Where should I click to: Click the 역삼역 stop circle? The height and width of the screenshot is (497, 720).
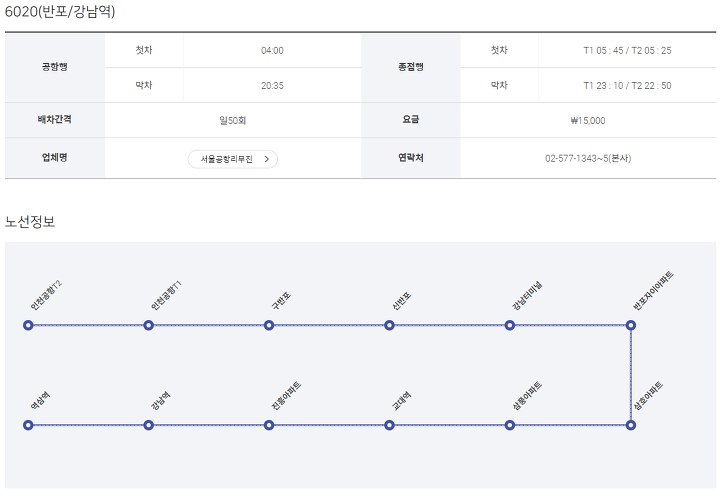28,425
